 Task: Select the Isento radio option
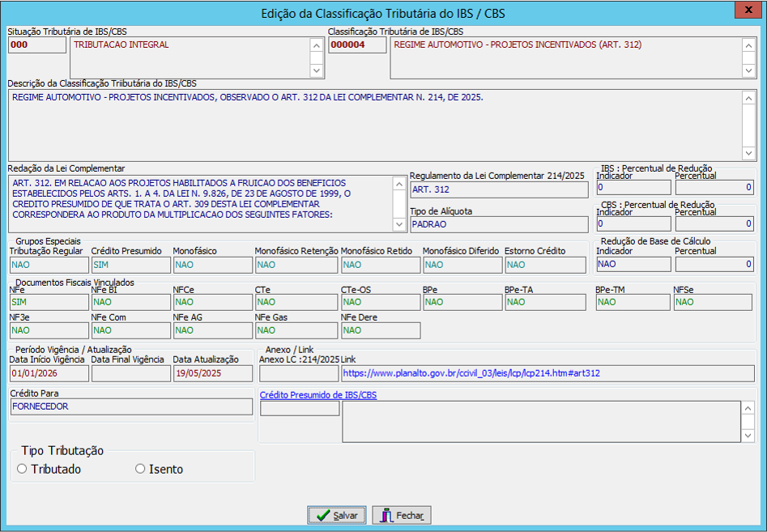(x=140, y=469)
